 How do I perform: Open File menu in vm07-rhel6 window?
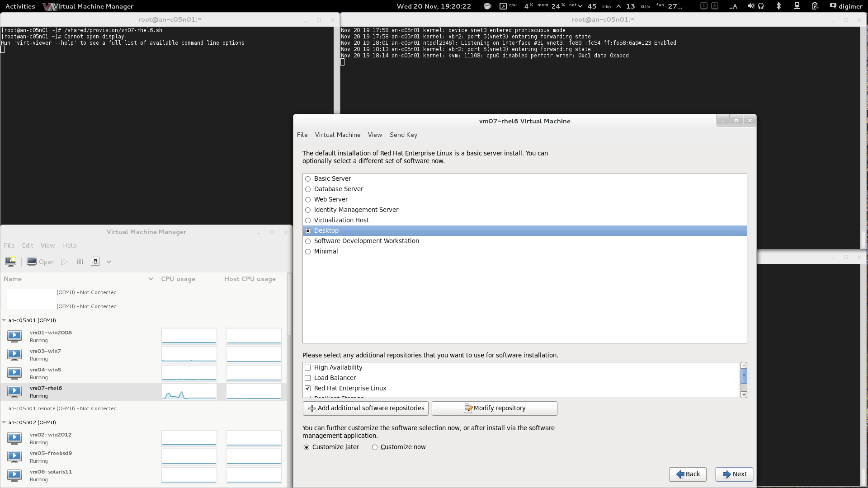(302, 135)
